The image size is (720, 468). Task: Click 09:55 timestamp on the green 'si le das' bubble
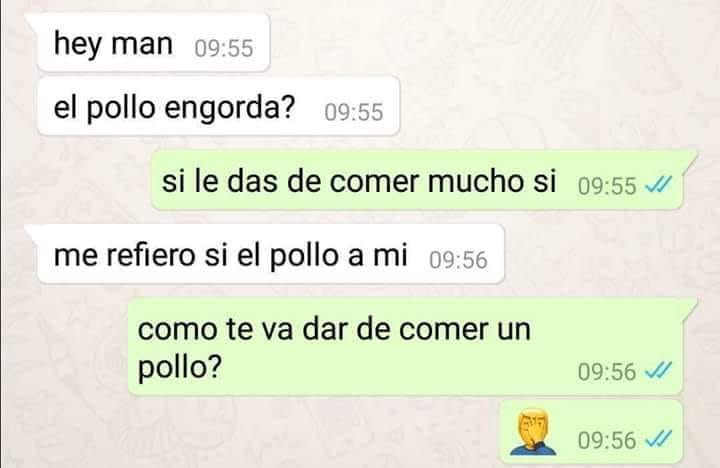607,186
